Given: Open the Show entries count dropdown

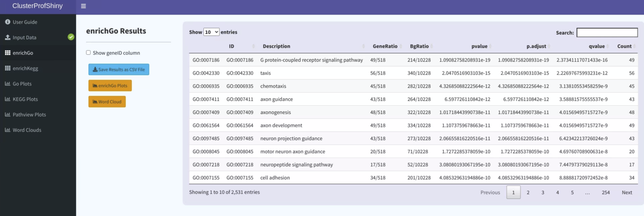Looking at the screenshot, I should (211, 32).
